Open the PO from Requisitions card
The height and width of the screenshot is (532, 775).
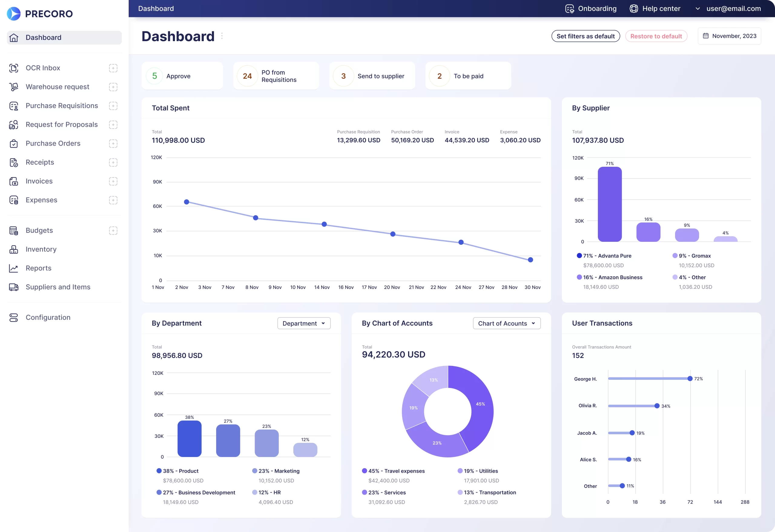tap(276, 76)
